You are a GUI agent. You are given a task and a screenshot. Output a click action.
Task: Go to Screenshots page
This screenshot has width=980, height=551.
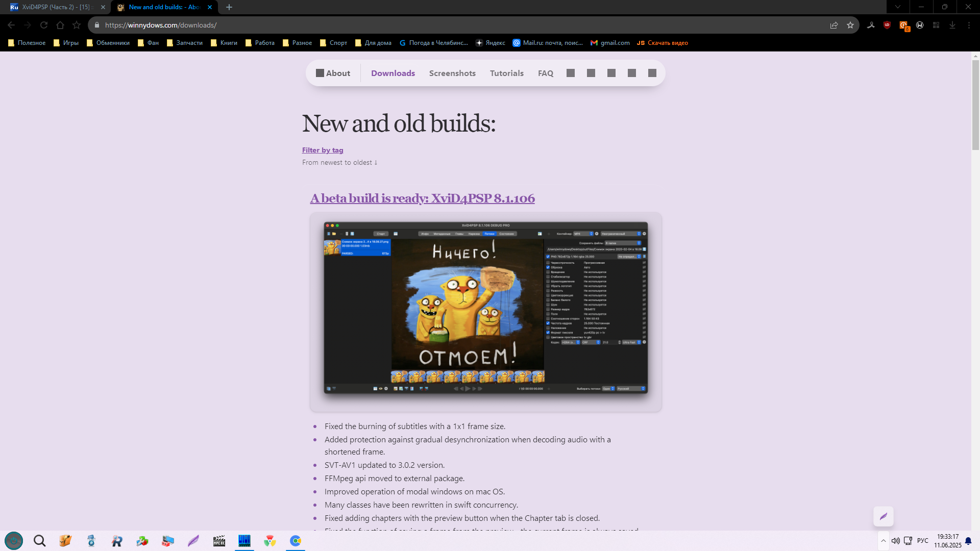point(452,73)
